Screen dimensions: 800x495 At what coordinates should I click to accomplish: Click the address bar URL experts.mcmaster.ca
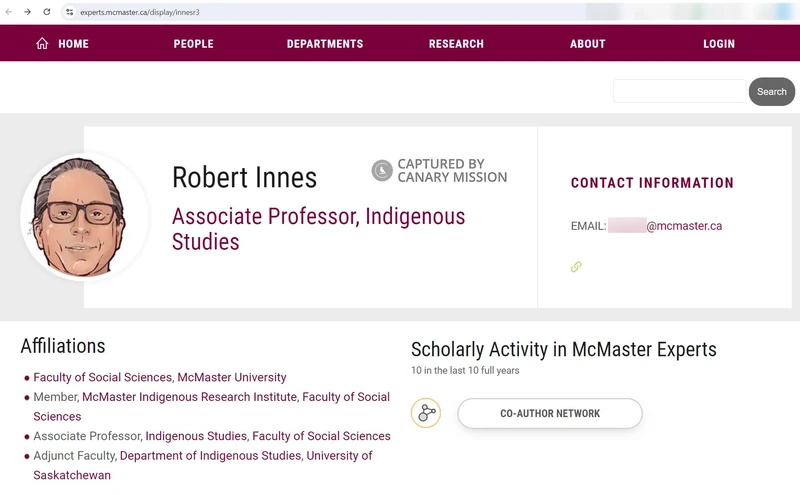click(139, 12)
